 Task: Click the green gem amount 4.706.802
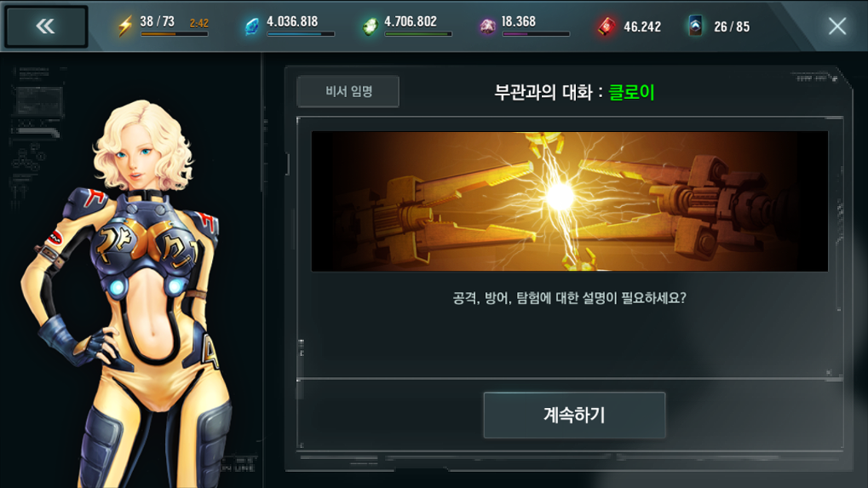point(411,21)
